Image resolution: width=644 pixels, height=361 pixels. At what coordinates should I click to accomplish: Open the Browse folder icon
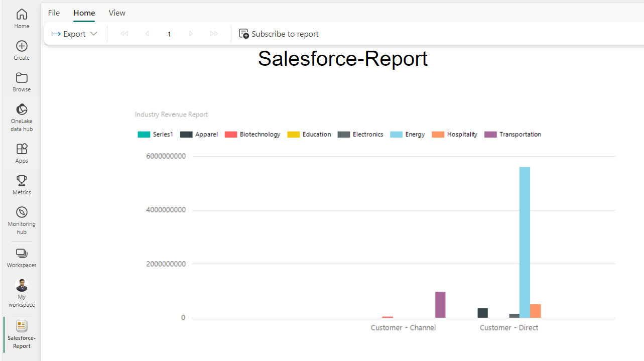tap(22, 82)
